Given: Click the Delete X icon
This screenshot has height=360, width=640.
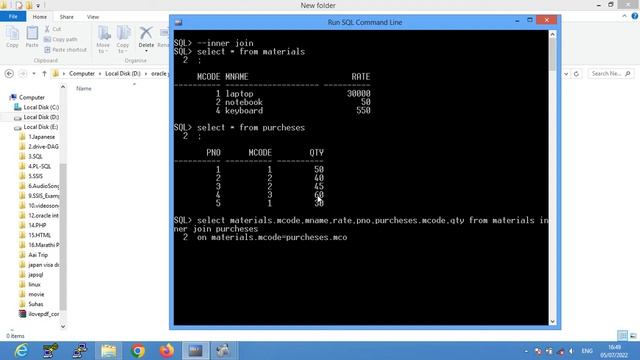Looking at the screenshot, I should coord(146,33).
